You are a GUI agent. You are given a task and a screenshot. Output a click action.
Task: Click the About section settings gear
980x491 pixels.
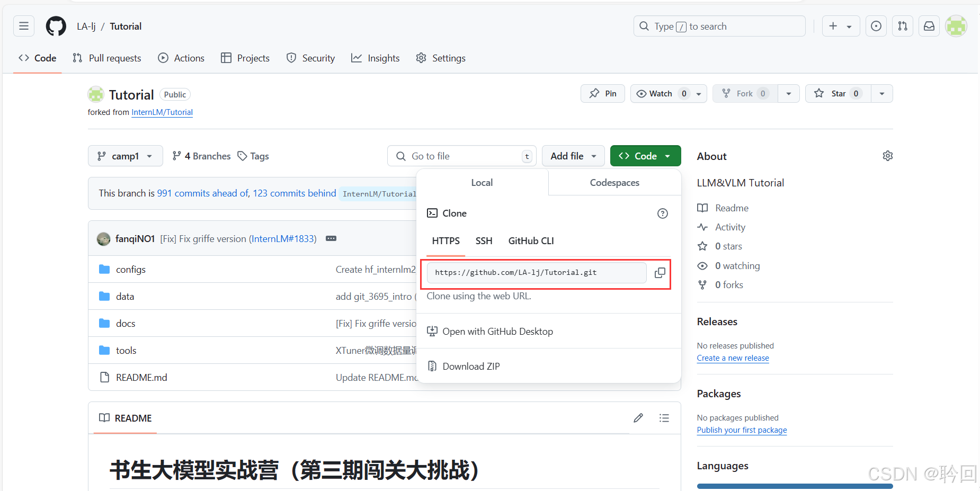coord(888,156)
